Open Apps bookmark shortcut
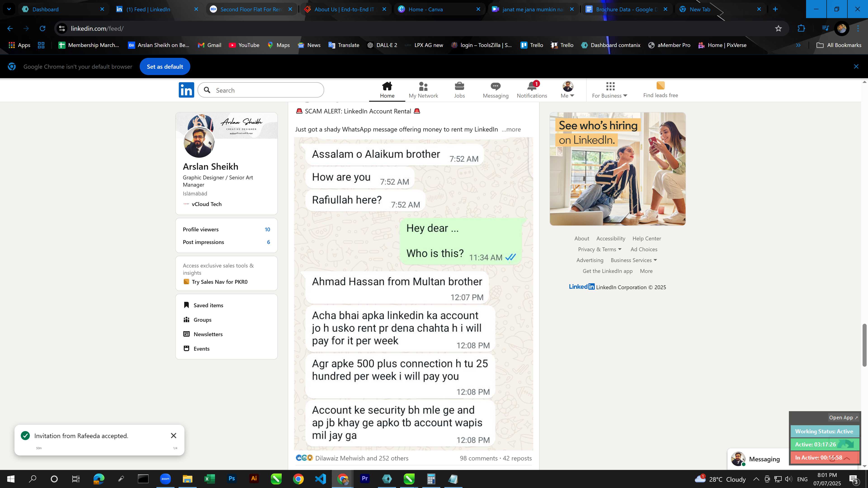The height and width of the screenshot is (488, 868). [x=19, y=45]
